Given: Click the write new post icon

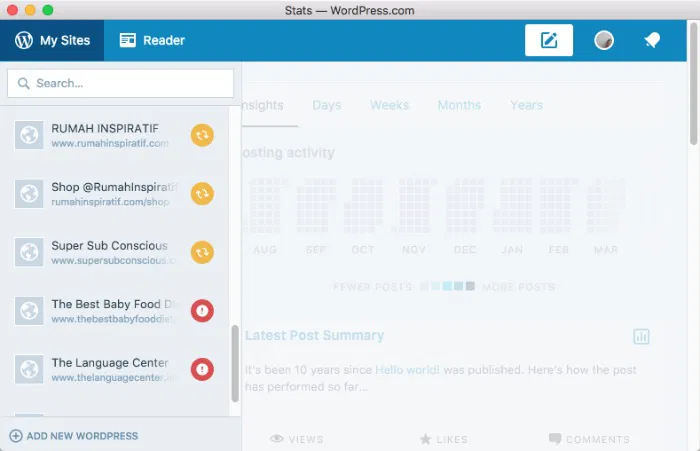Looking at the screenshot, I should (549, 40).
